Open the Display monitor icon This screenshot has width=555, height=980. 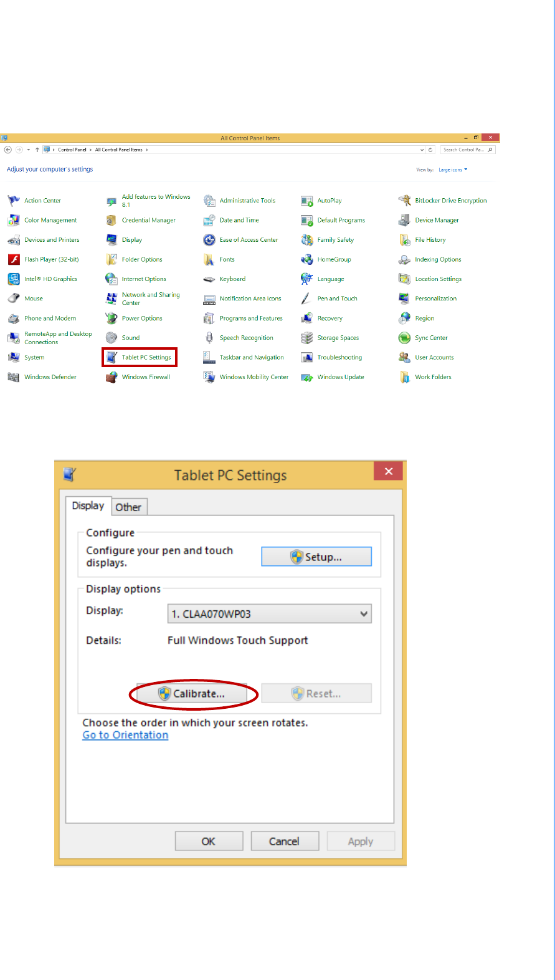pos(111,240)
